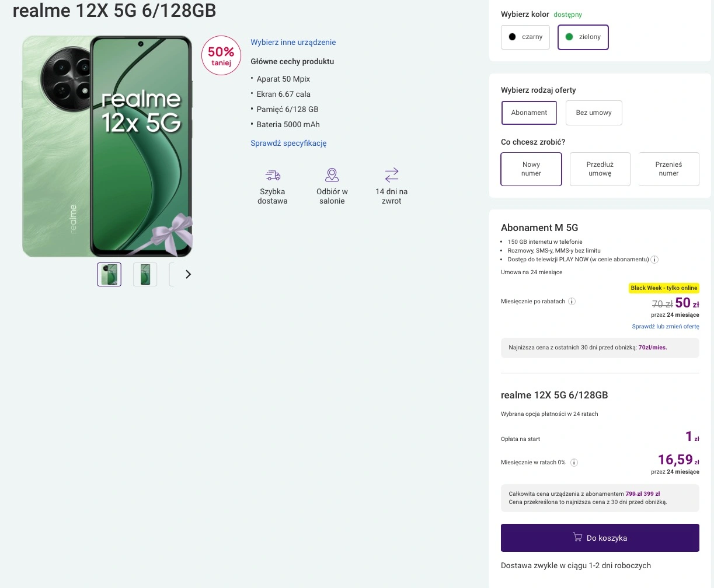
Task: Click the fast delivery truck icon
Action: (273, 175)
